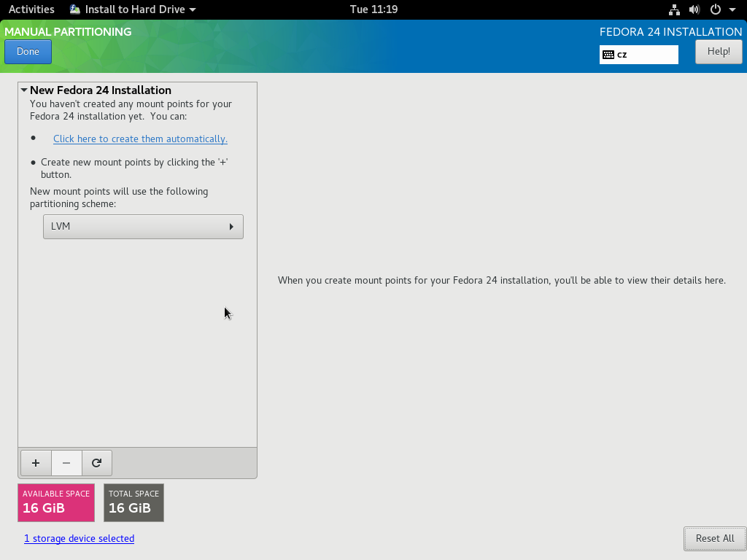Expand the system menu arrow in top bar

point(732,9)
